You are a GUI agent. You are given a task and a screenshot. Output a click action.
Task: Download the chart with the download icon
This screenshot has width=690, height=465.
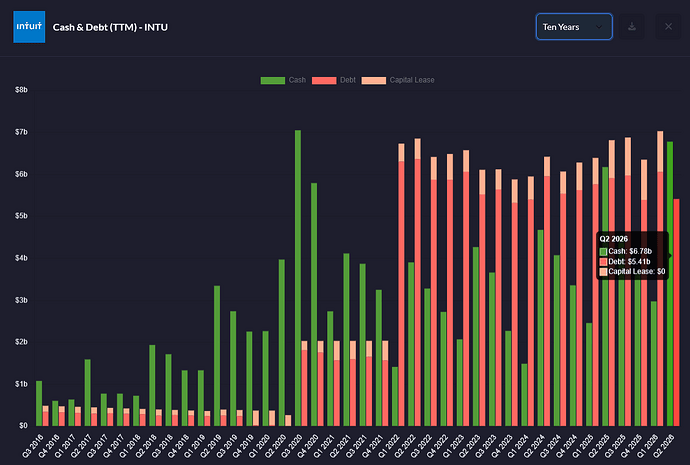pyautogui.click(x=631, y=27)
